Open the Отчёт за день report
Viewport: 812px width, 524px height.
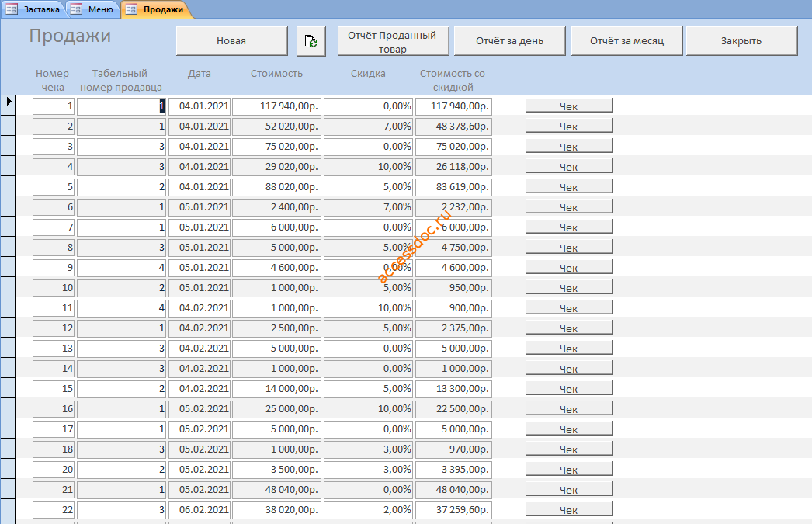click(509, 41)
